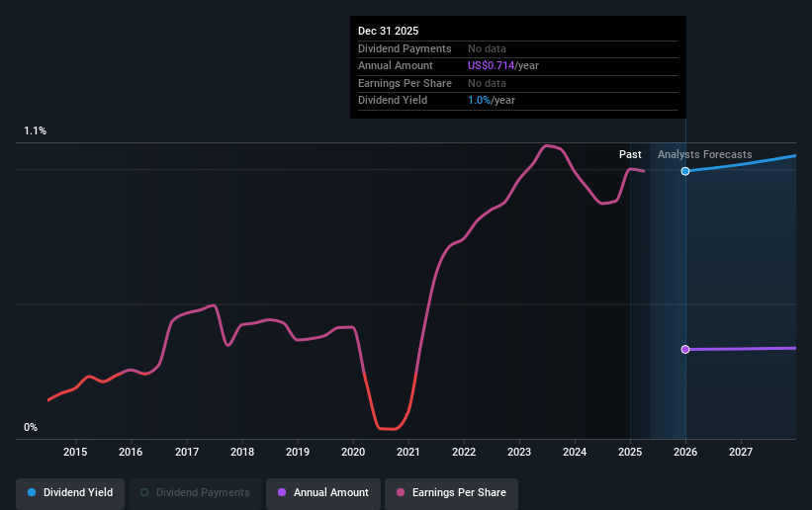The height and width of the screenshot is (510, 812).
Task: Click the Past region label
Action: click(x=630, y=154)
